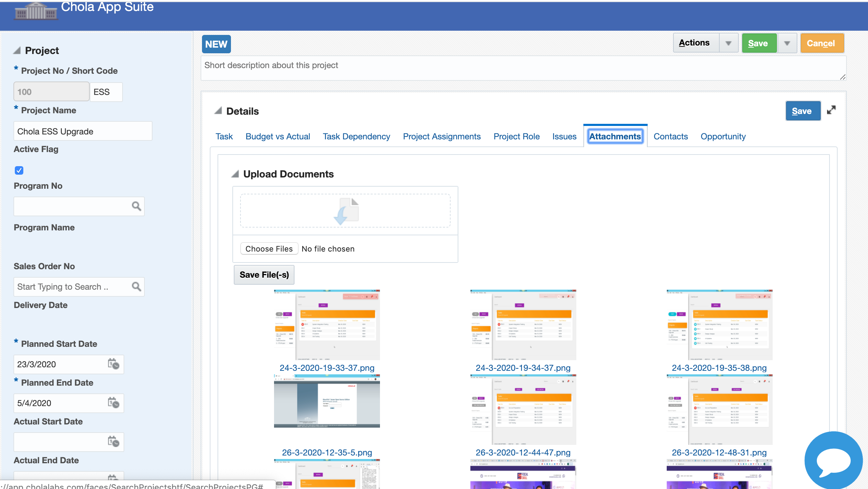868x489 pixels.
Task: Click the Actions button
Action: (x=696, y=43)
